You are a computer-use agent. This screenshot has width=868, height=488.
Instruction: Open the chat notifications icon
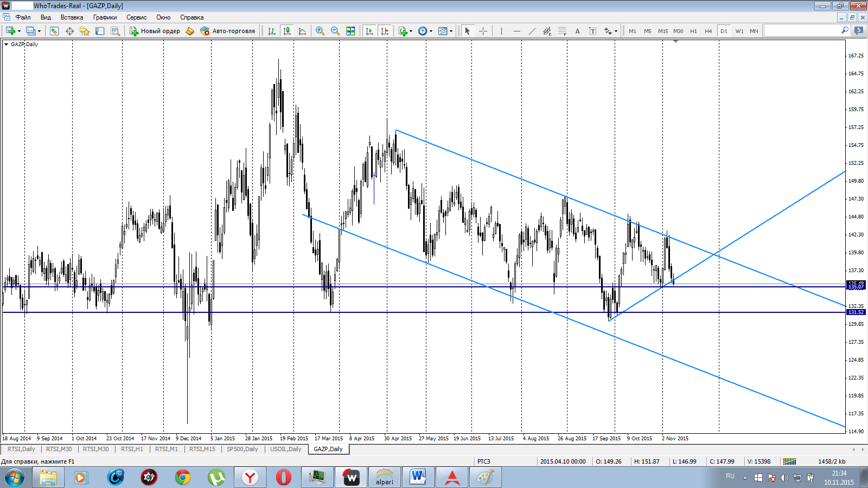tap(859, 30)
